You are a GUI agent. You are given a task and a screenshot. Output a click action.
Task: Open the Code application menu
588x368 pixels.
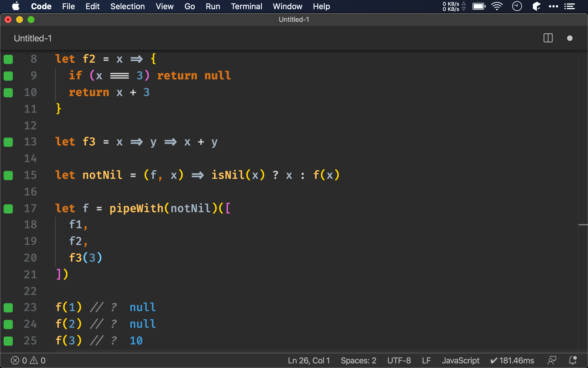41,6
